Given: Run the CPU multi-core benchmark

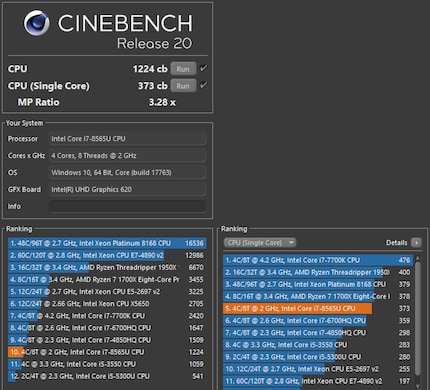Looking at the screenshot, I should tap(183, 69).
